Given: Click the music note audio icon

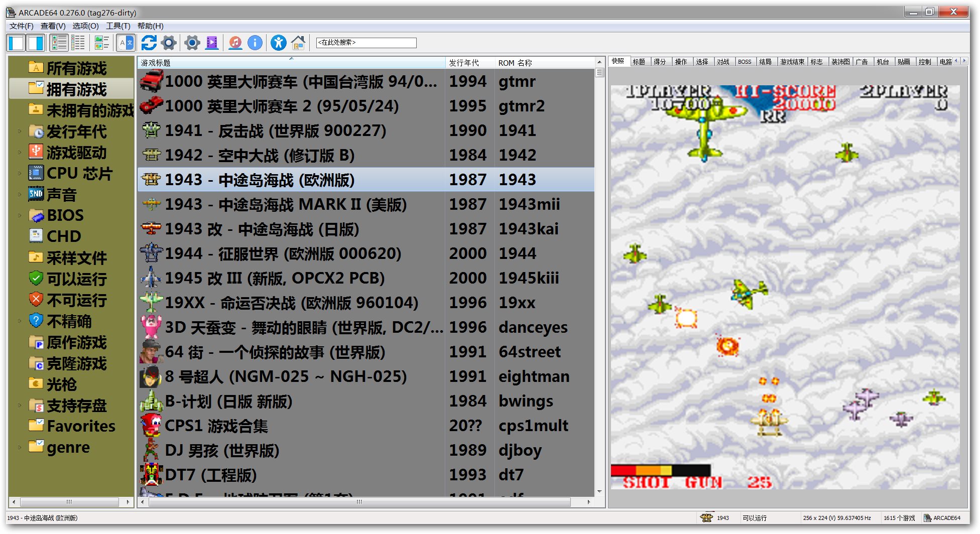Looking at the screenshot, I should [235, 43].
